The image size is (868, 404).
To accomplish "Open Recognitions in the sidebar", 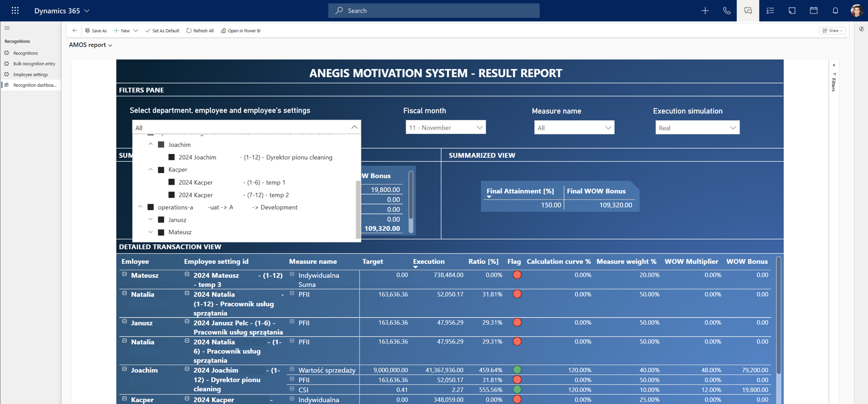I will pyautogui.click(x=25, y=53).
